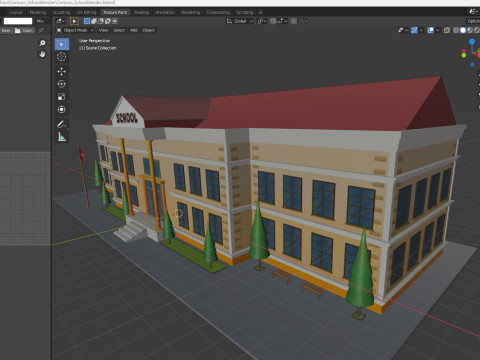Open the tool settings dropdown in header

pos(60,21)
